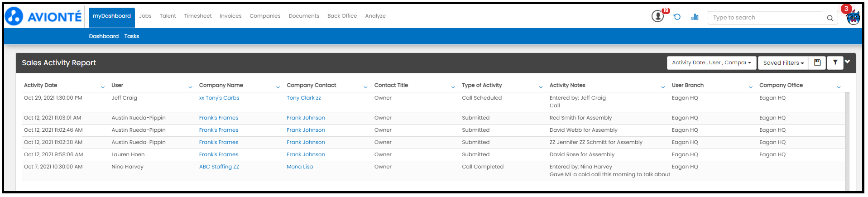The image size is (868, 197).
Task: Click the save filter floppy disk icon
Action: (817, 62)
